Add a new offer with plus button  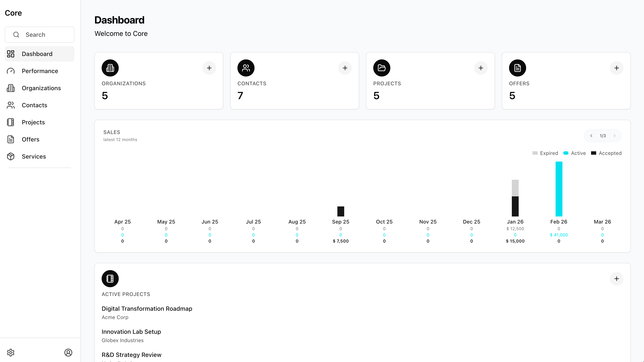[616, 68]
